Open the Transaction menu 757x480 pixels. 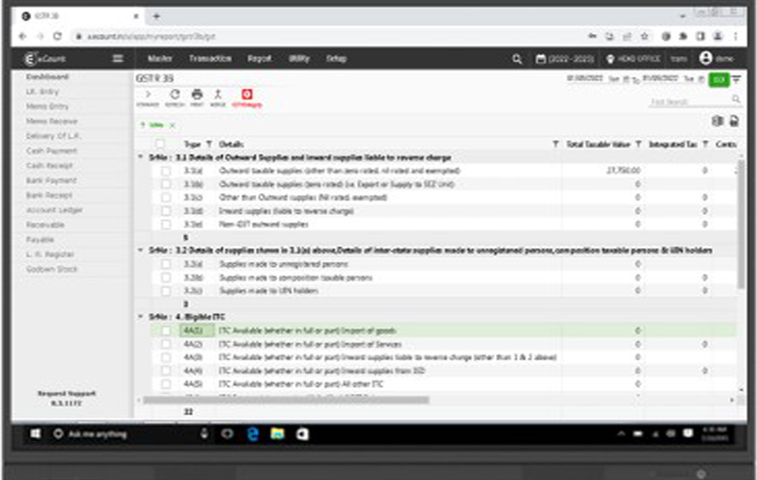pyautogui.click(x=209, y=59)
